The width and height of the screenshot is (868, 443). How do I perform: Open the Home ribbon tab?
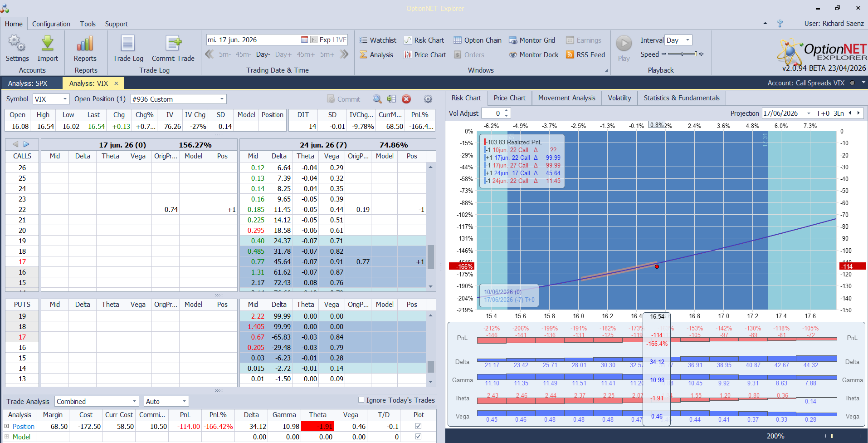coord(14,24)
